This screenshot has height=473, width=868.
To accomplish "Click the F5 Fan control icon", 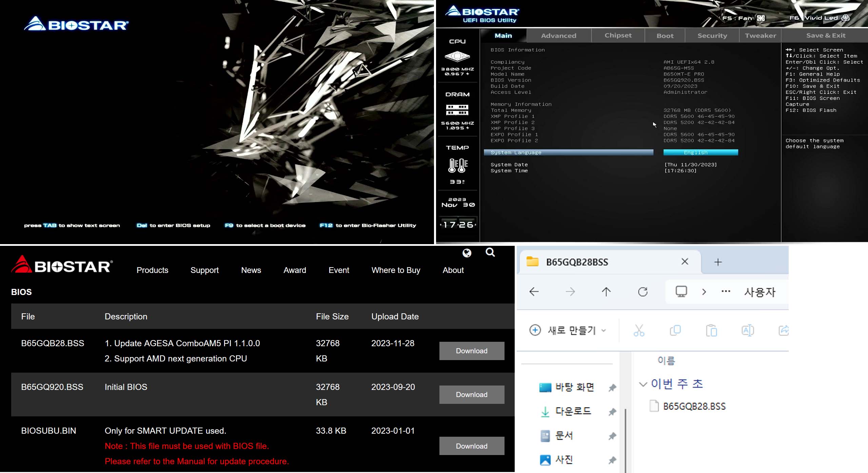I will tap(761, 18).
